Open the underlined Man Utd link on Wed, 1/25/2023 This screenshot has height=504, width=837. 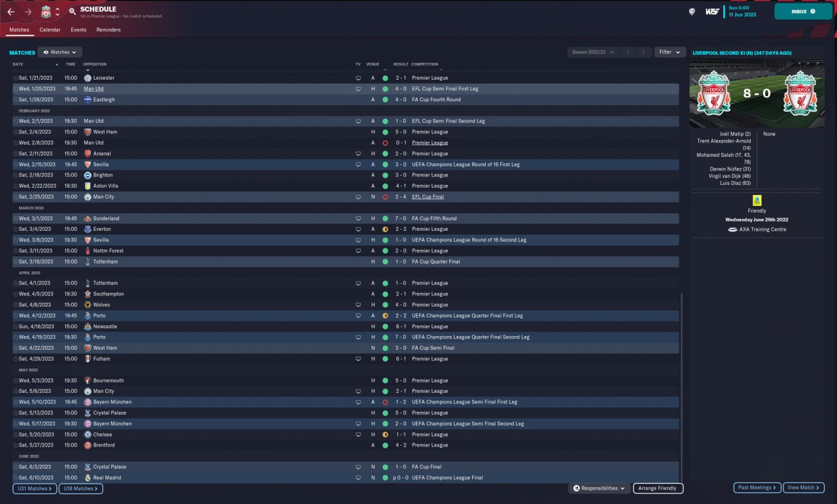tap(94, 89)
